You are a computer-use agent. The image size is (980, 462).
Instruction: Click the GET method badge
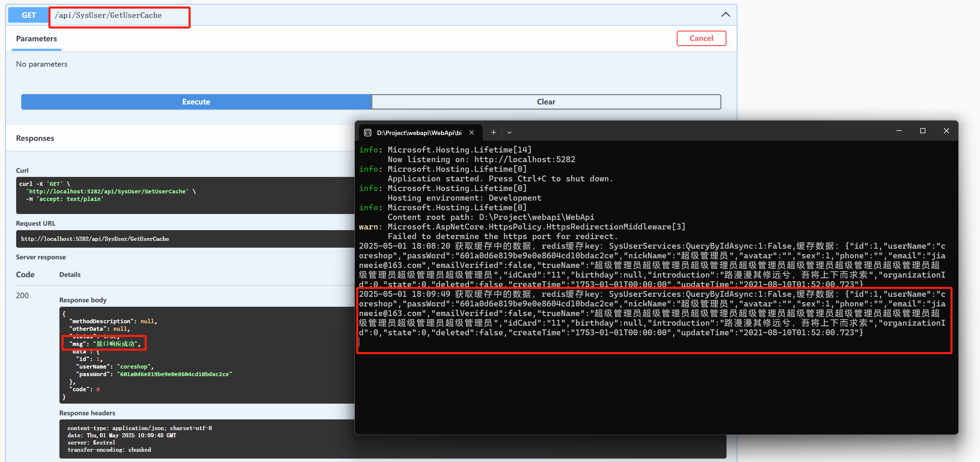[29, 15]
